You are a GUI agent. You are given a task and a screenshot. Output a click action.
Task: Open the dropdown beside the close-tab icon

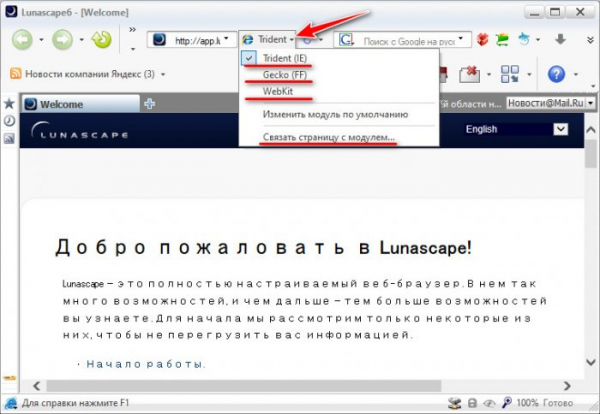(x=489, y=74)
